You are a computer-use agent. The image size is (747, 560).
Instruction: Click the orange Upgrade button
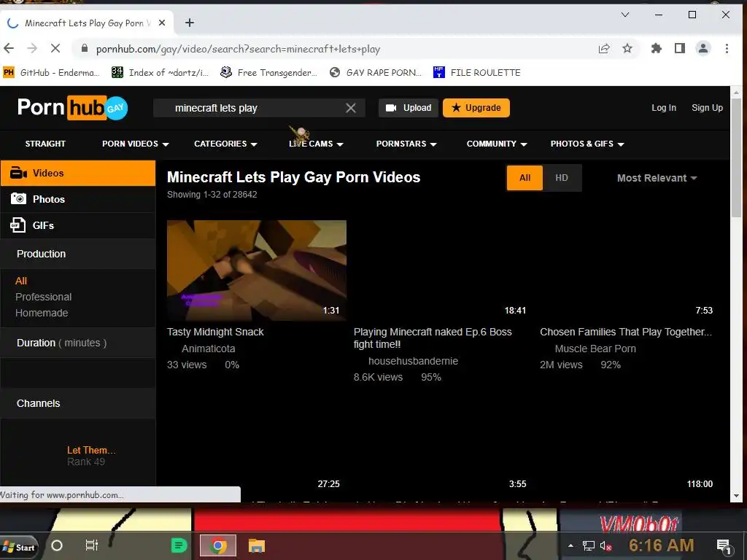(476, 108)
